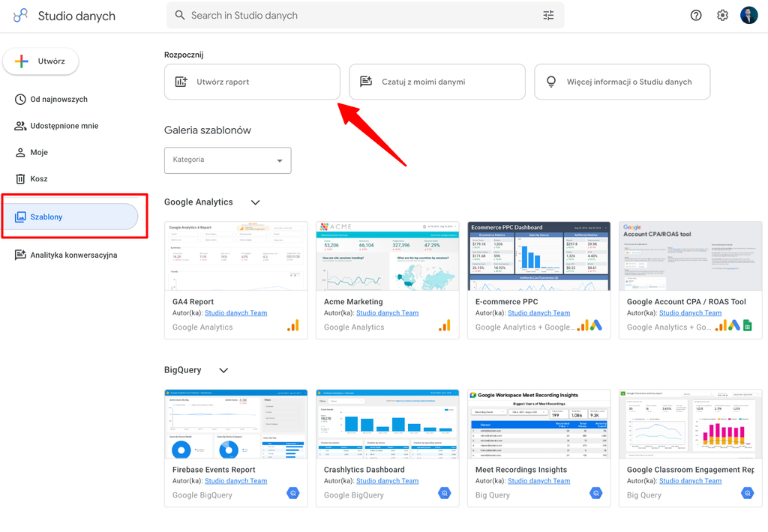Viewport: 768px width, 532px height.
Task: Click the Utwórz raport button
Action: (252, 82)
